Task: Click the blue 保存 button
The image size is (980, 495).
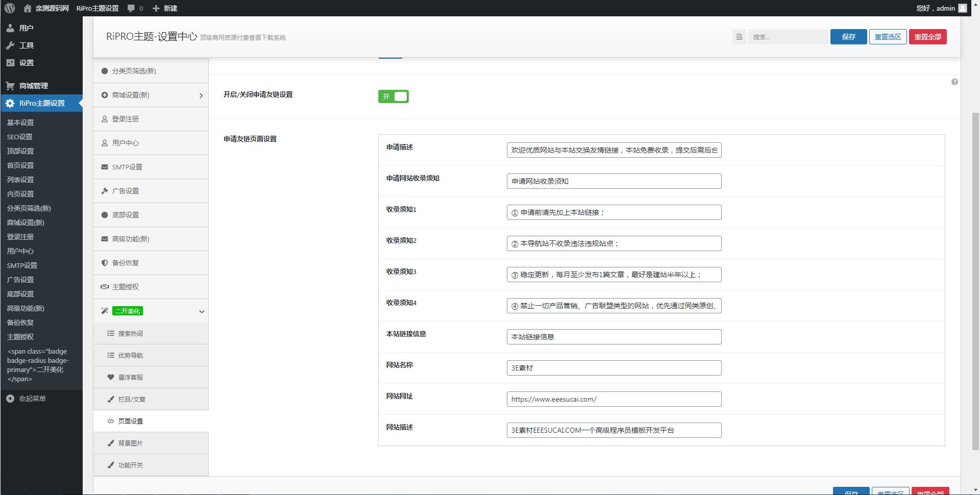Action: click(848, 37)
